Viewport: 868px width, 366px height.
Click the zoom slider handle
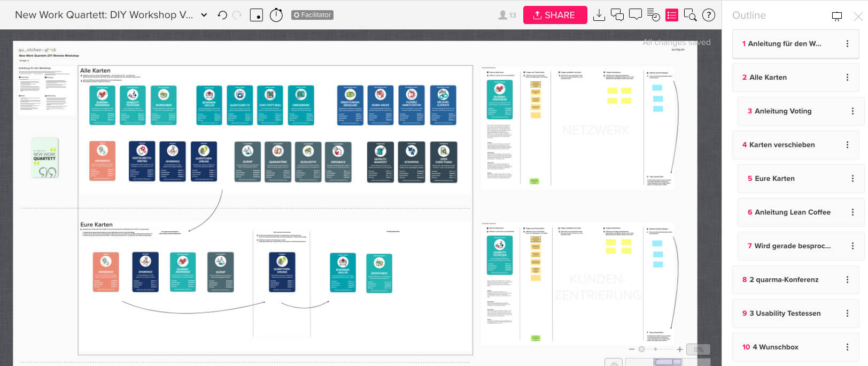click(x=642, y=349)
